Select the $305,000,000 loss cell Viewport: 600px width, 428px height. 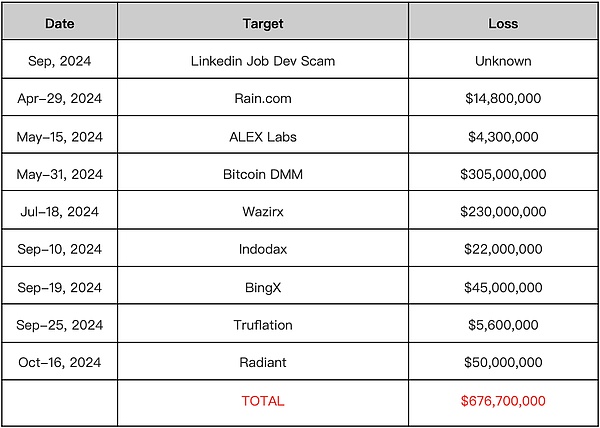(x=503, y=174)
